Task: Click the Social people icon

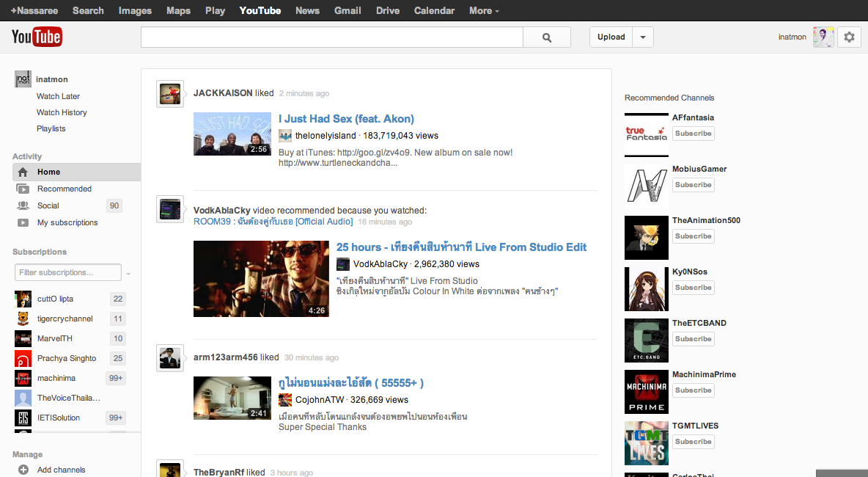Action: tap(23, 205)
